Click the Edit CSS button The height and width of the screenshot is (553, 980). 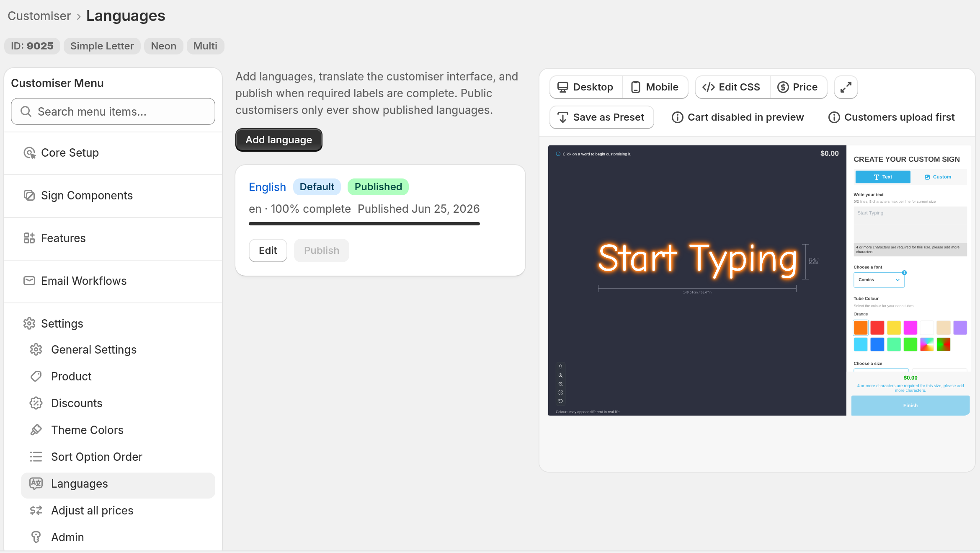[732, 87]
